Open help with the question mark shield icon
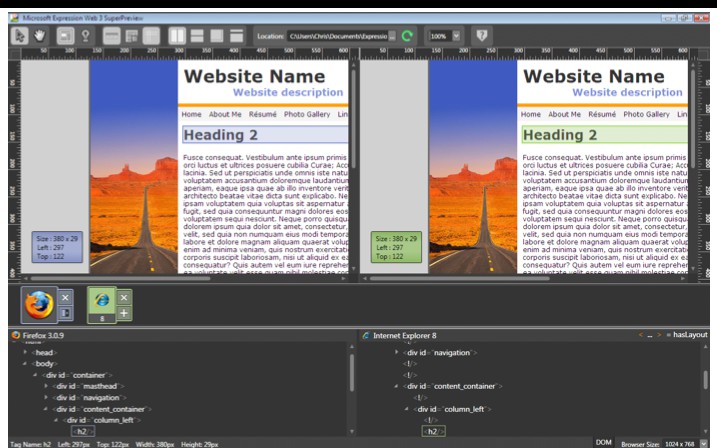Screen dimensions: 717x448 point(482,36)
